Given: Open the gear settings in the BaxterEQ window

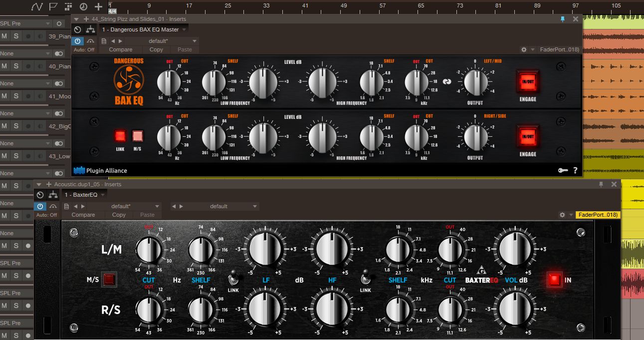Looking at the screenshot, I should click(562, 215).
